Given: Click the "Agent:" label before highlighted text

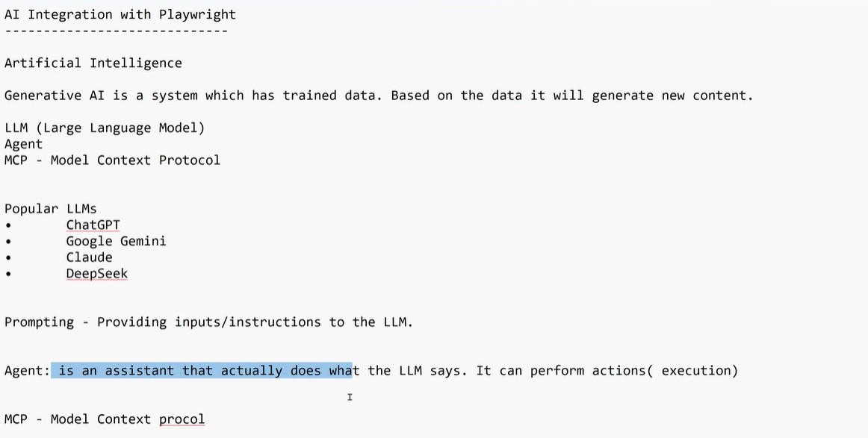Looking at the screenshot, I should click(27, 371).
